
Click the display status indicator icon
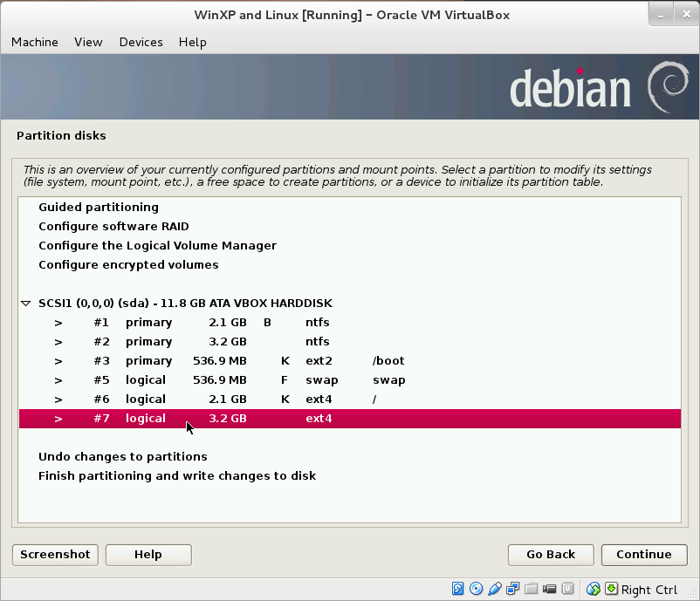click(512, 589)
